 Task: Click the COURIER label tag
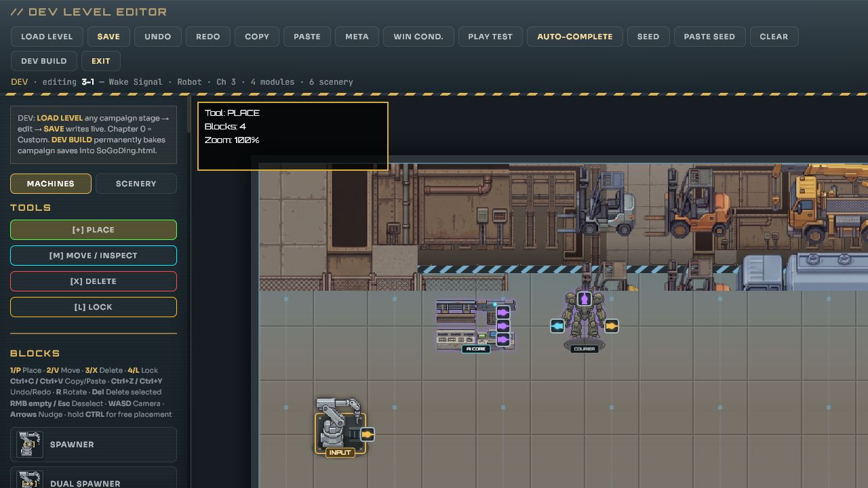pos(585,349)
